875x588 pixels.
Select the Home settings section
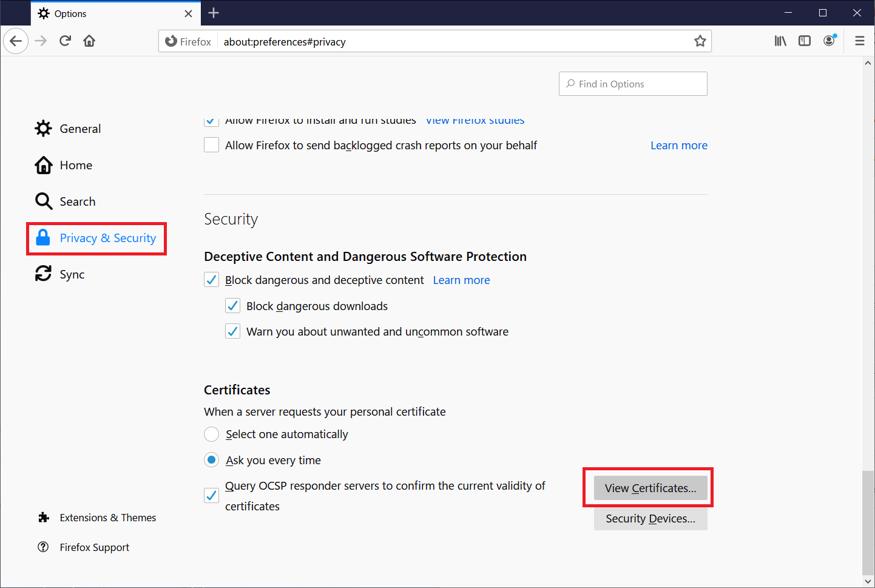(x=76, y=164)
